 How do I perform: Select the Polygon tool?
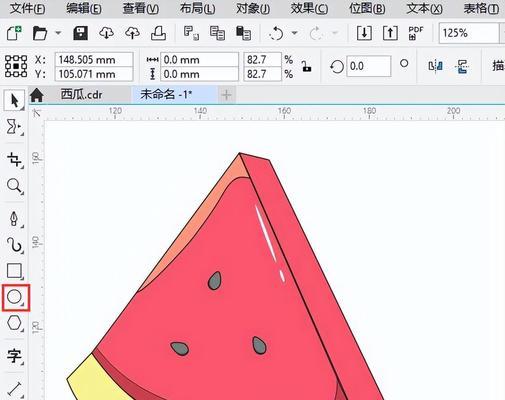[14, 323]
